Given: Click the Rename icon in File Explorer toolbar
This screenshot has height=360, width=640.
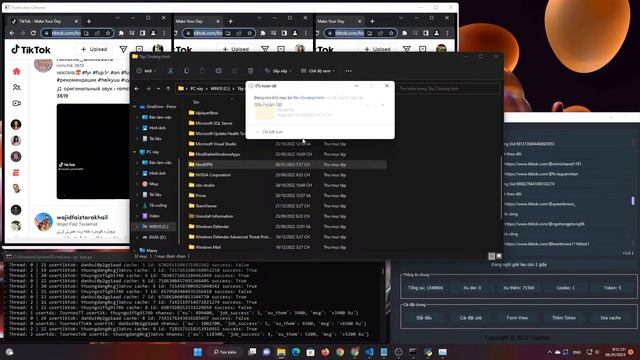Looking at the screenshot, I should tap(218, 71).
